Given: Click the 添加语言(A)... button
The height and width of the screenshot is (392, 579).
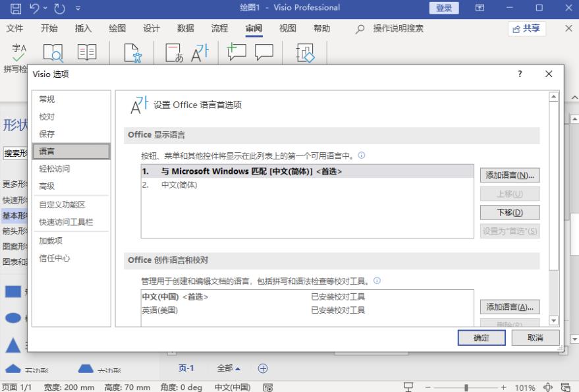Looking at the screenshot, I should 510,307.
